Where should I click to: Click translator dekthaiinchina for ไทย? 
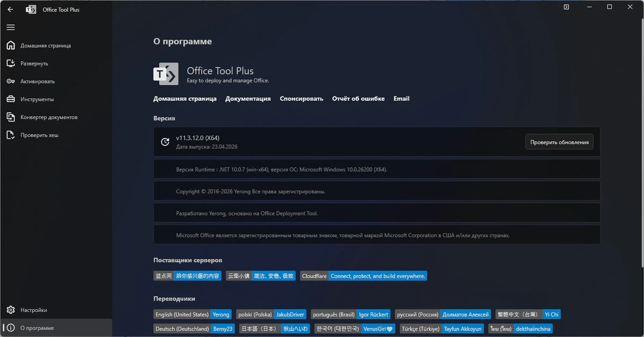(x=533, y=328)
